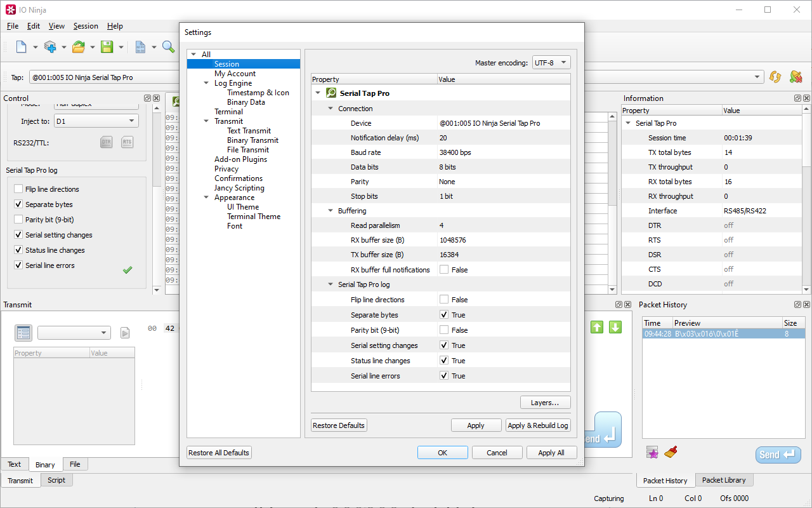This screenshot has width=812, height=508.
Task: Toggle Parity bit (9-bit) in Control panel
Action: click(18, 220)
